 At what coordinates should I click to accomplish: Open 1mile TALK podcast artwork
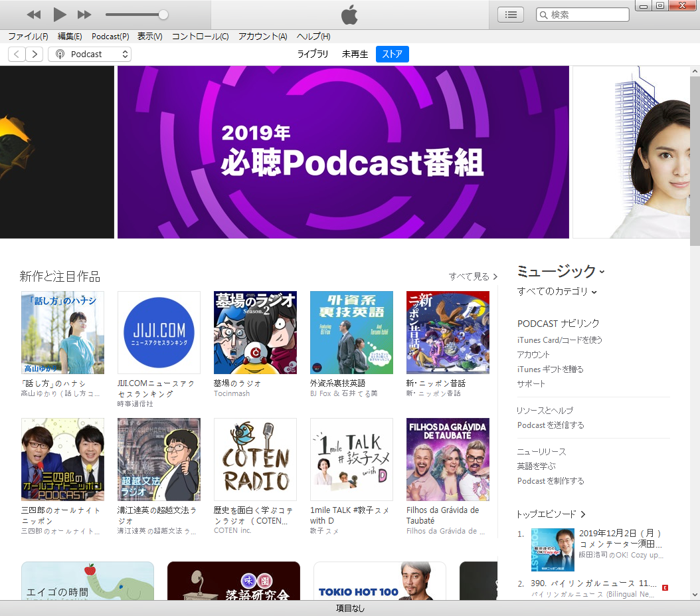(x=352, y=459)
